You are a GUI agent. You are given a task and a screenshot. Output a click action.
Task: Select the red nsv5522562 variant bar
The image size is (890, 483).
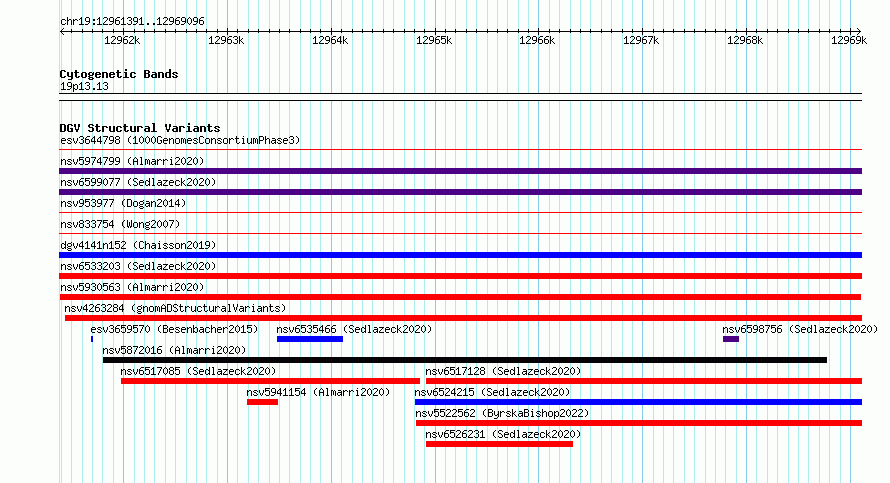[x=639, y=423]
